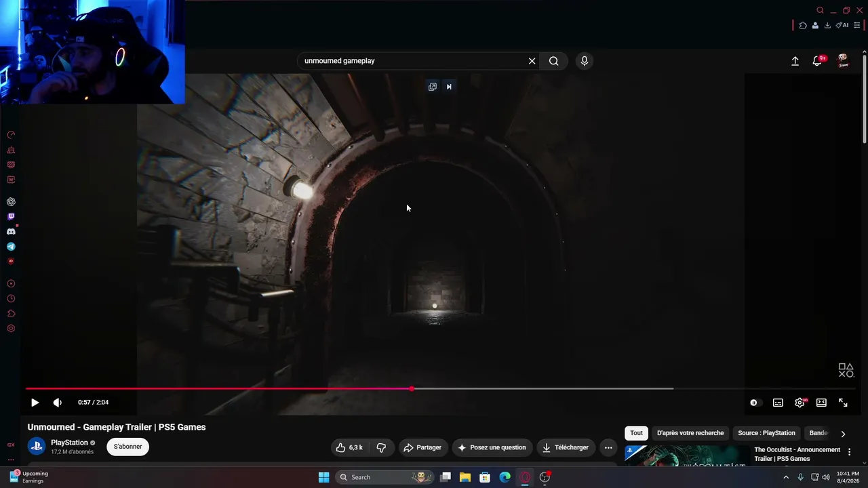Image resolution: width=868 pixels, height=488 pixels.
Task: Open the YouTube account avatar menu
Action: [x=844, y=61]
